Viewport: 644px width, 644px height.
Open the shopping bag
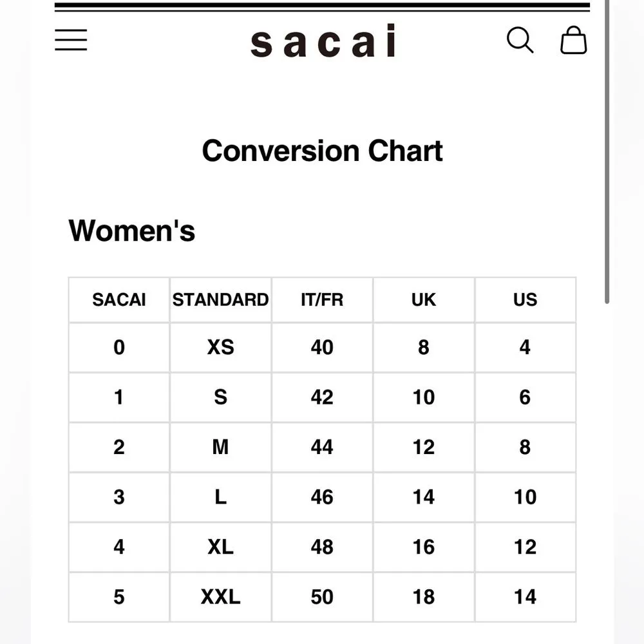click(573, 41)
